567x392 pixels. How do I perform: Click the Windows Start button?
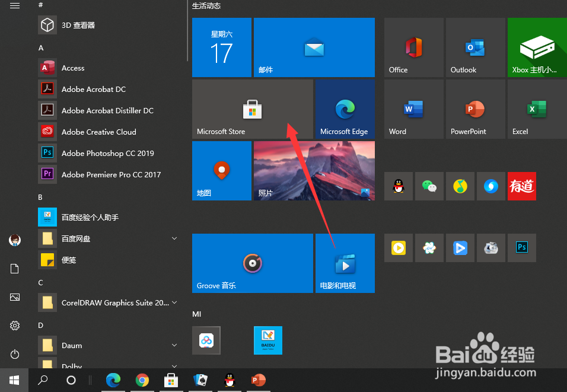pos(14,380)
